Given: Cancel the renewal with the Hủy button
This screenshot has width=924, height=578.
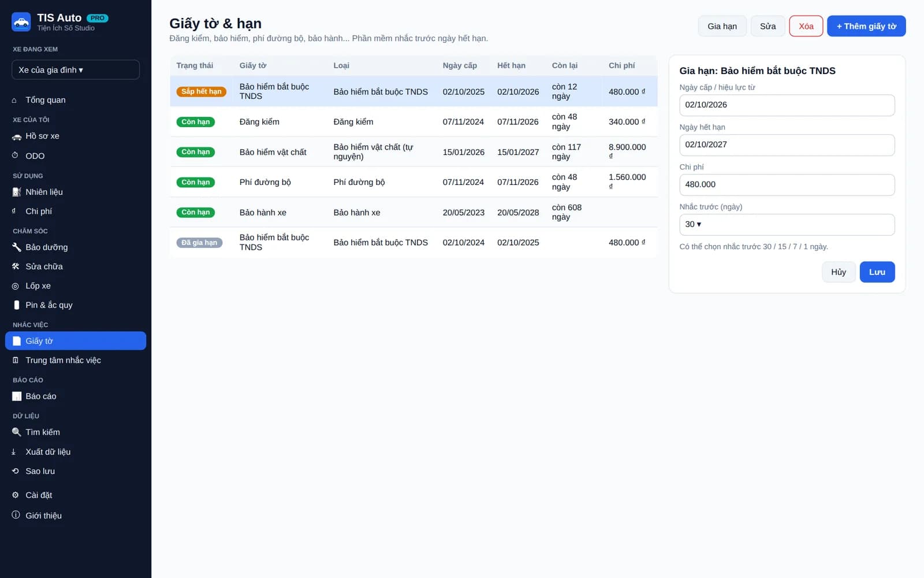Looking at the screenshot, I should [839, 272].
